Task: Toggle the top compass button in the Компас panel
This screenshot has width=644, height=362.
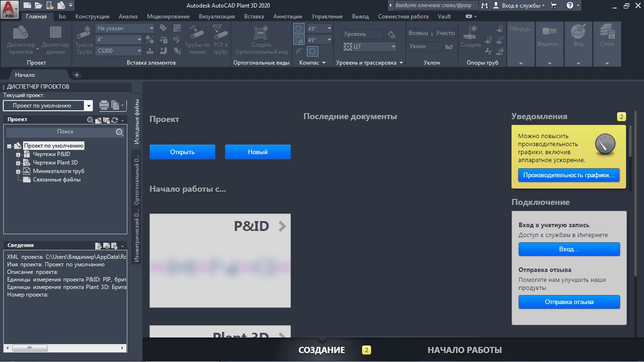Action: coord(299,28)
